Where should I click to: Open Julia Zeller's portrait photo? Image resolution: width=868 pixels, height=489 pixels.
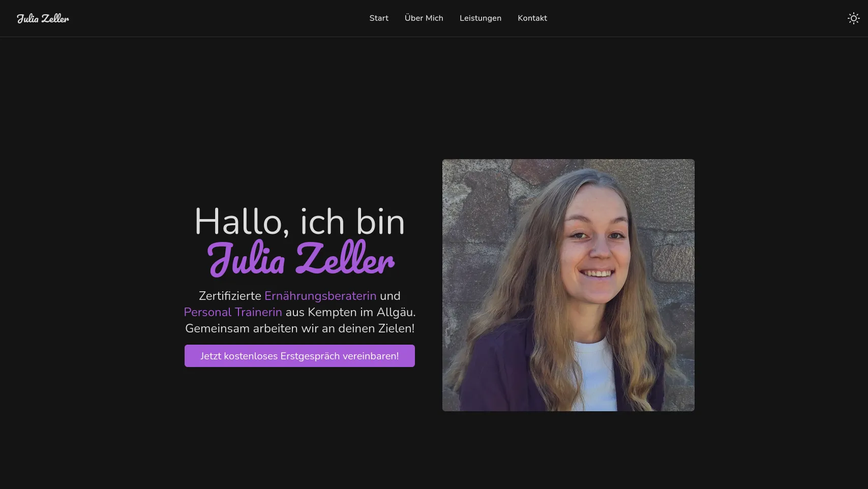568,285
